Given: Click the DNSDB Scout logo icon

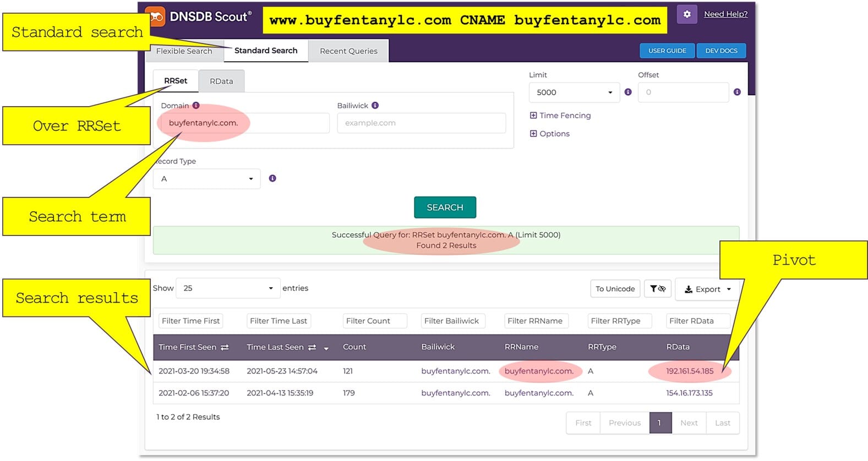Looking at the screenshot, I should (156, 17).
